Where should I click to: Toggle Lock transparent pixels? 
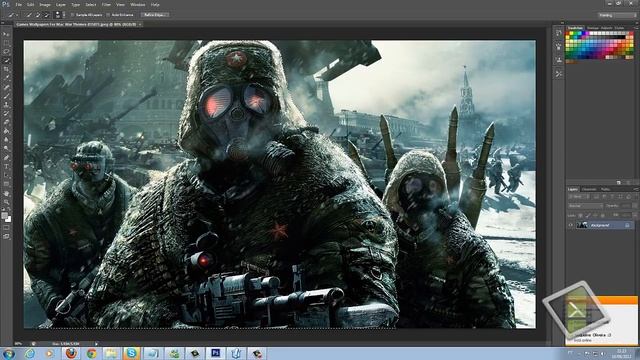581,215
